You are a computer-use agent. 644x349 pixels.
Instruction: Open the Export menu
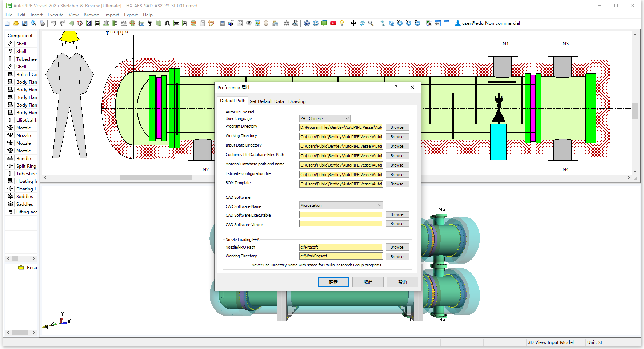[x=131, y=15]
